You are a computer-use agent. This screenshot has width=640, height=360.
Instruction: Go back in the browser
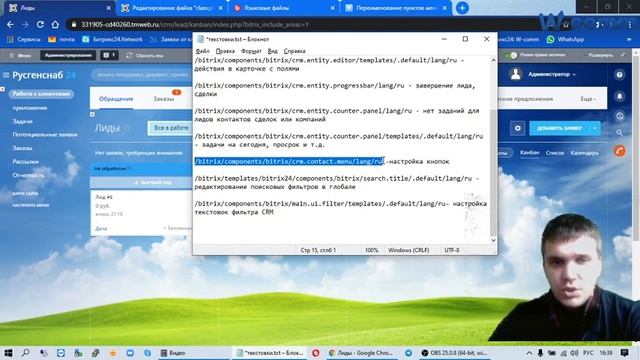(10, 24)
